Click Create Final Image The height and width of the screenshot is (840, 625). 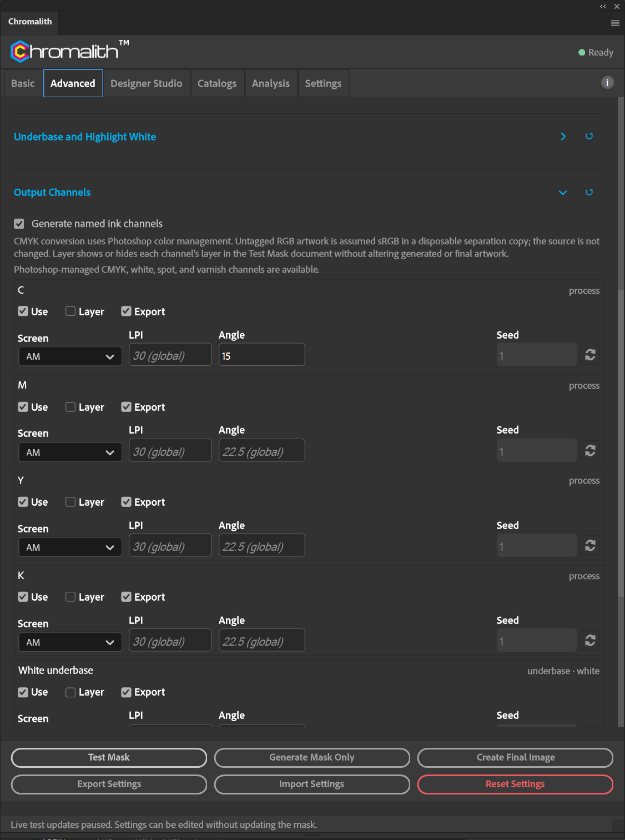516,757
